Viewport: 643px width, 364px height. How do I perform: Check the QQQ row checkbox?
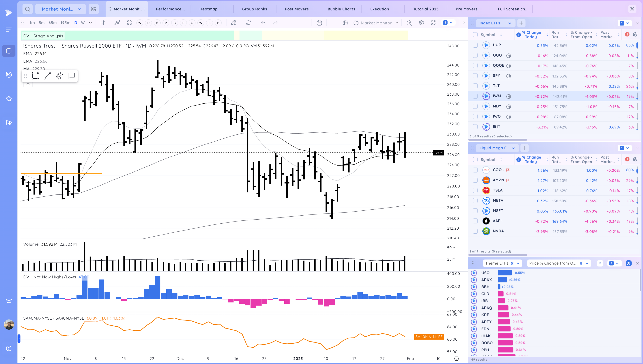click(475, 56)
